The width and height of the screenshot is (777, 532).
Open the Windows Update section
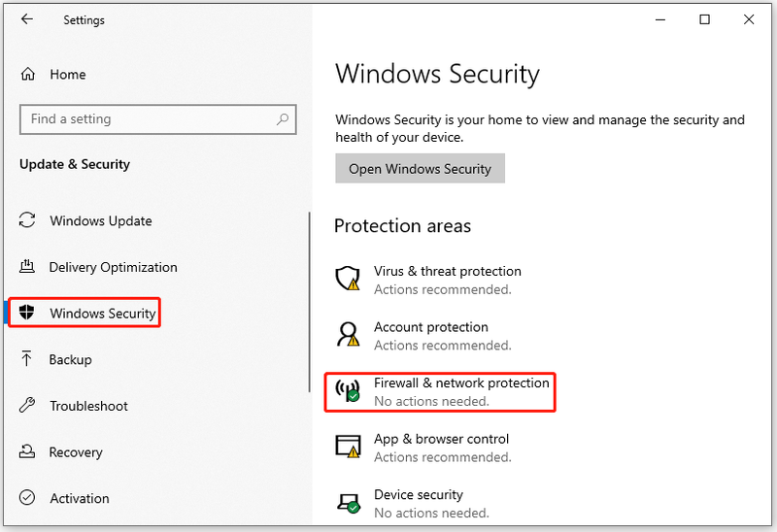tap(101, 221)
